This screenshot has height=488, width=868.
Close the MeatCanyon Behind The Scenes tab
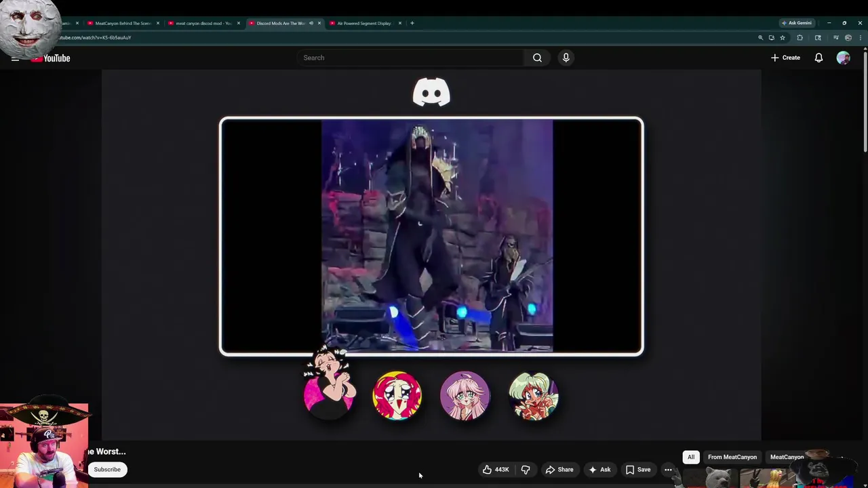(158, 23)
